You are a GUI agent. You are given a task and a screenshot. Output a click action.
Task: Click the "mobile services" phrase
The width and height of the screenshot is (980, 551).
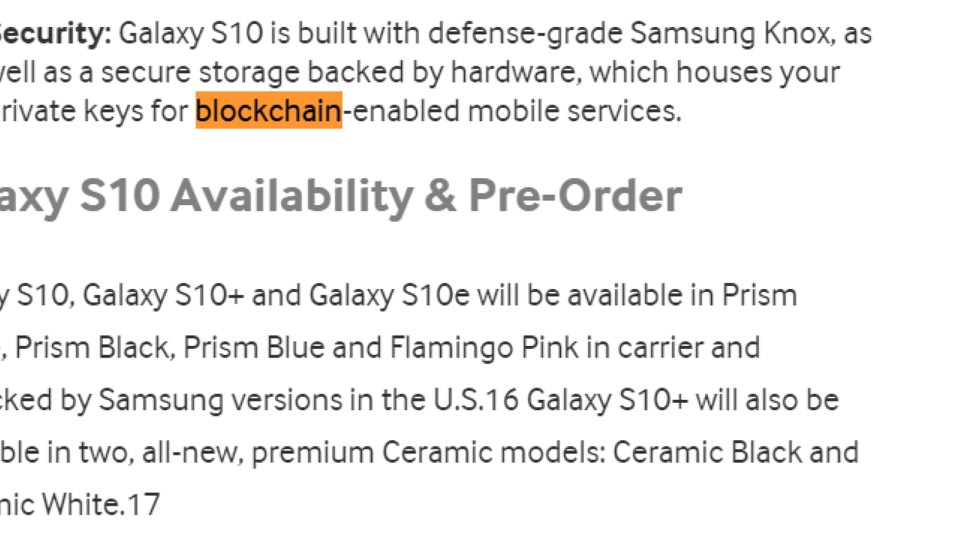coord(573,111)
